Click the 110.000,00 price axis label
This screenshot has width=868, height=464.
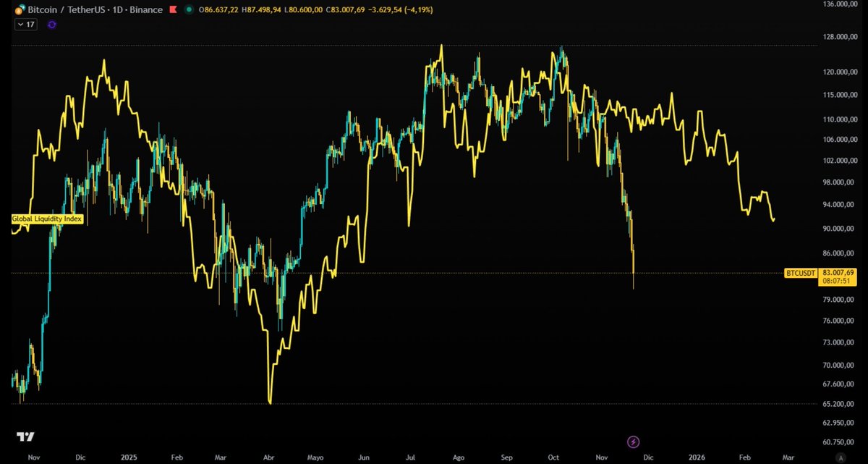(841, 119)
